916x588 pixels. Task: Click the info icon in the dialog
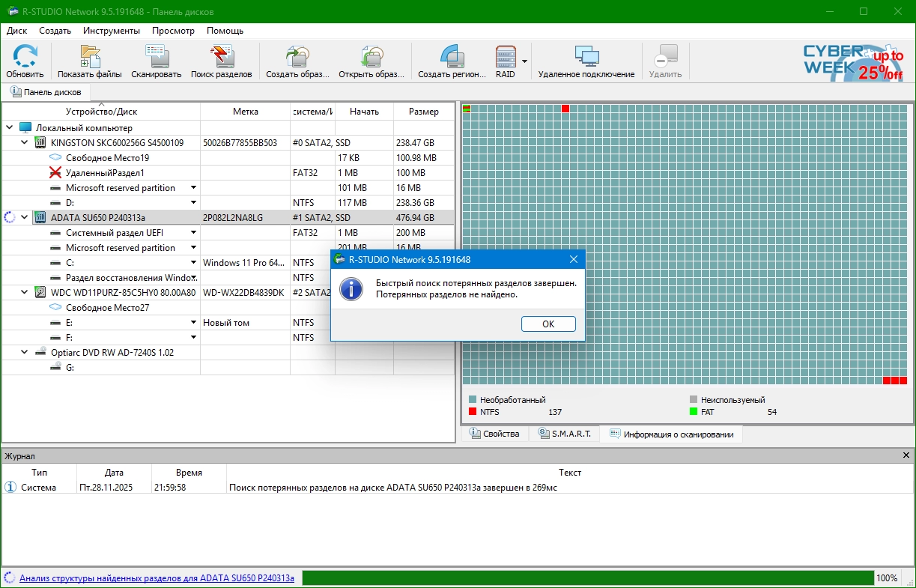pos(351,289)
